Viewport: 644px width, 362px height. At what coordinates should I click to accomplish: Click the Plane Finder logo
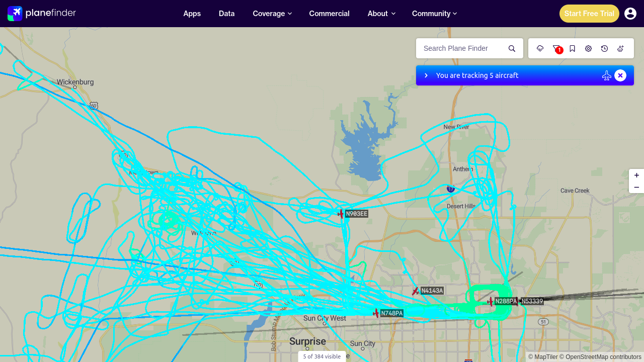[x=42, y=14]
